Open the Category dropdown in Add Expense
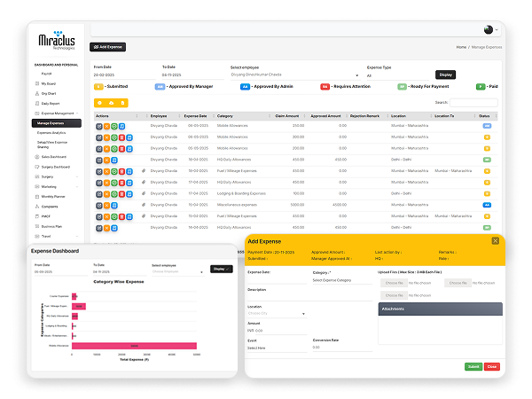Image resolution: width=532 pixels, height=399 pixels. 342,280
